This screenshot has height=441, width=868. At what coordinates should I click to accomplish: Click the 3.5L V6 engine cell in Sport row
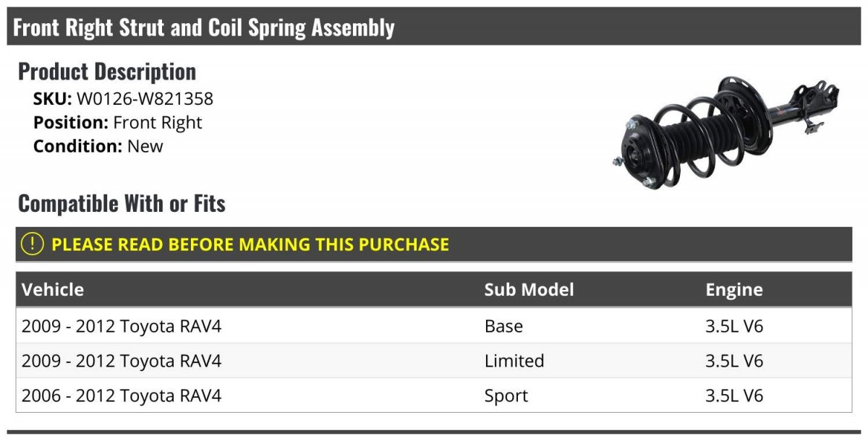[734, 395]
